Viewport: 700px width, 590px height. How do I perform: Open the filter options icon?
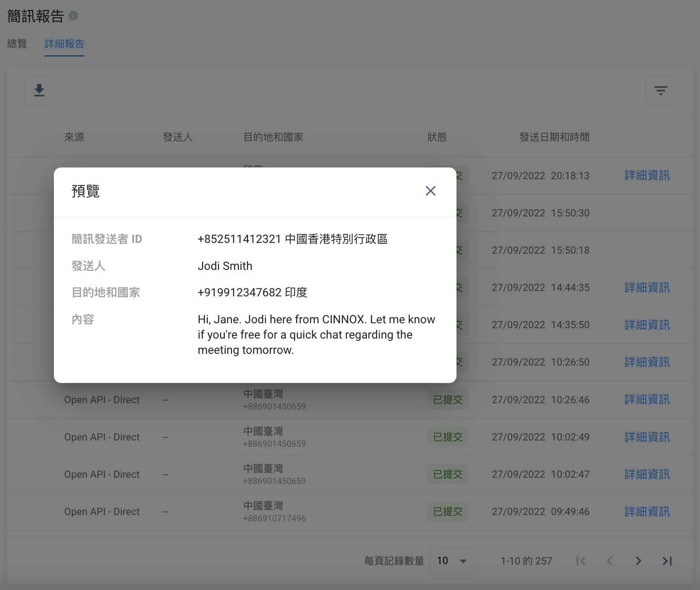(x=660, y=91)
